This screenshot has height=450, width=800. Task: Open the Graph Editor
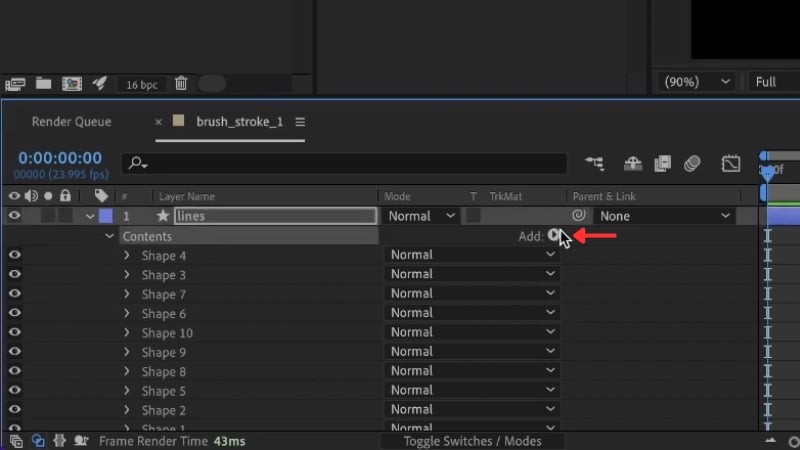coord(731,163)
